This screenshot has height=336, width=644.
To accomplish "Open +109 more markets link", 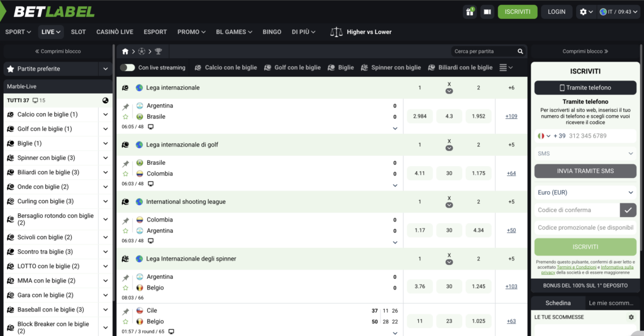I will (x=511, y=116).
